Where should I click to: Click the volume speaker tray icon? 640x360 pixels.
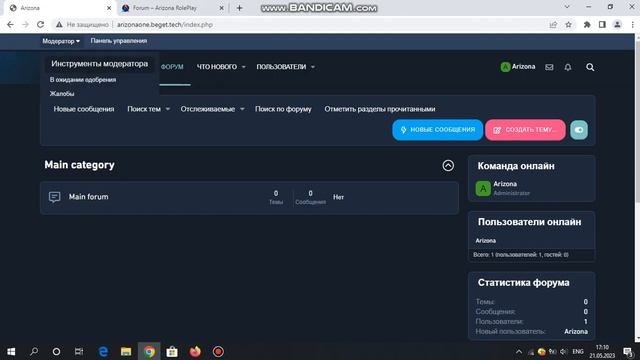[x=564, y=351]
